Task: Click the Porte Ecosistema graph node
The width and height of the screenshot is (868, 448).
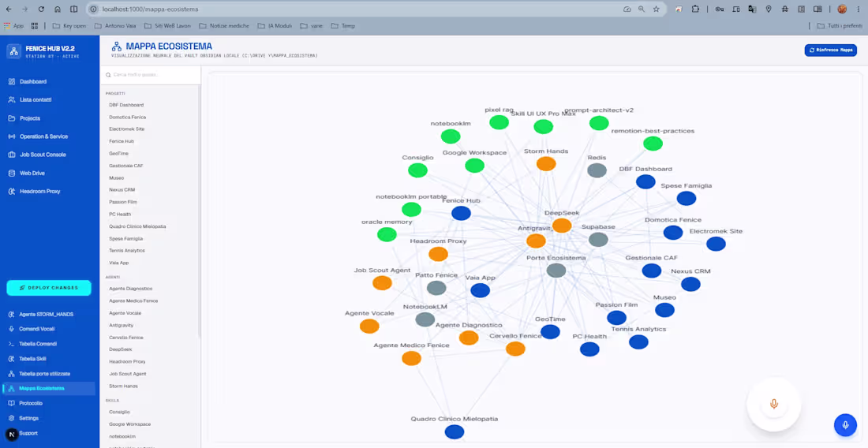Action: pyautogui.click(x=556, y=271)
